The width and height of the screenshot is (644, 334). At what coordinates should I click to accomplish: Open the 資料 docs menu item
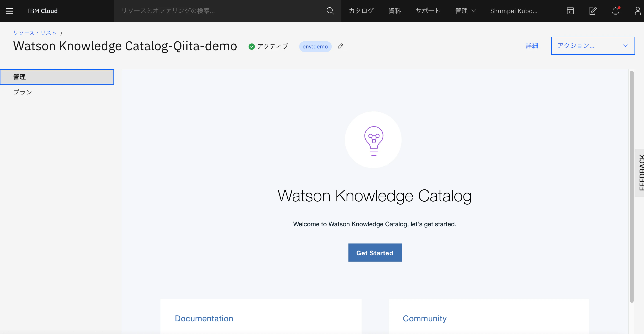395,11
